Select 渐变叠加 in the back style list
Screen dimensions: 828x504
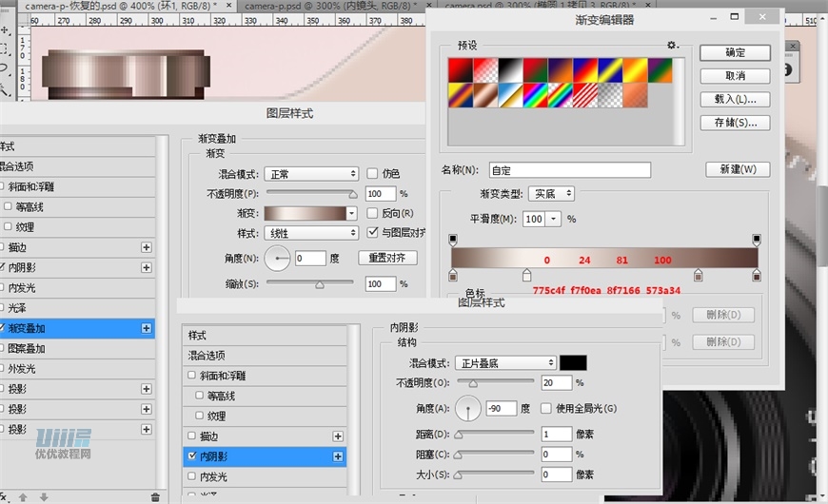pos(77,328)
